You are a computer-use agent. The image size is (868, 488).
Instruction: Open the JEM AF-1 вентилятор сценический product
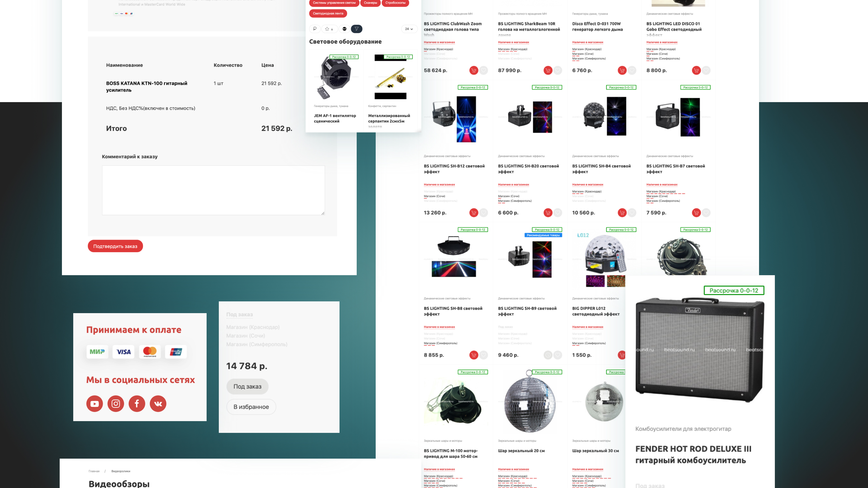tap(335, 118)
